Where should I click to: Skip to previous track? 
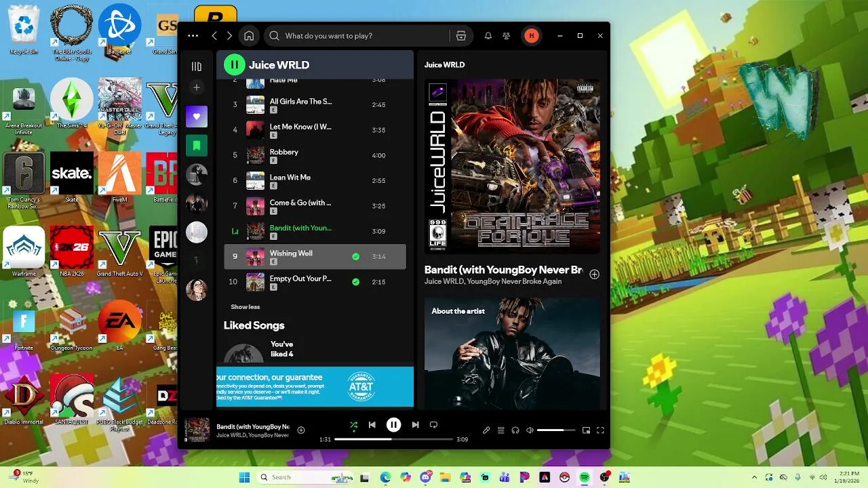[x=372, y=425]
